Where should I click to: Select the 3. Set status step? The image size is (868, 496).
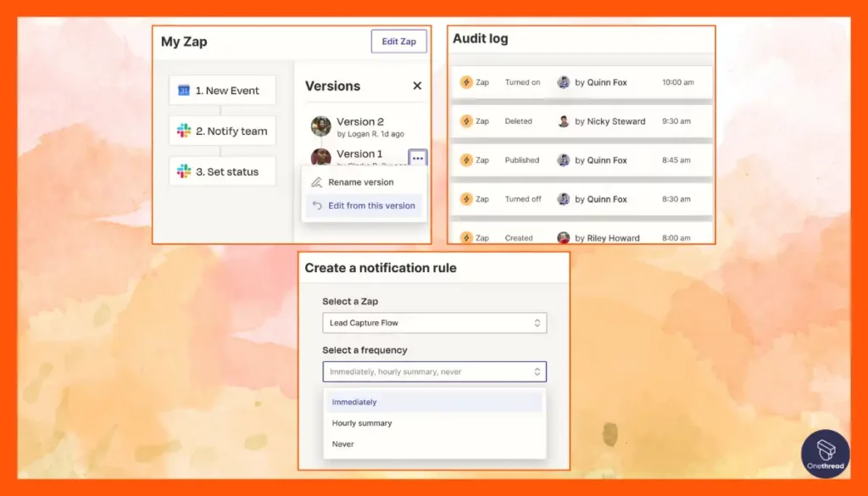tap(222, 171)
